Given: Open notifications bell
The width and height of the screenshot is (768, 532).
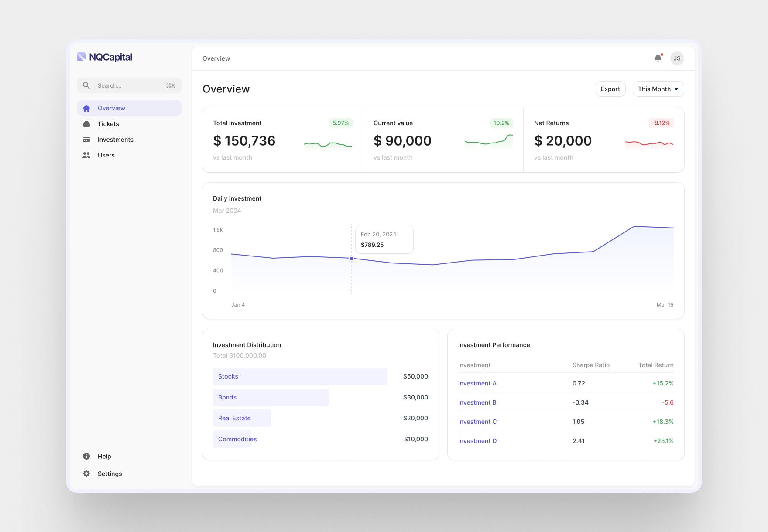Looking at the screenshot, I should [x=658, y=58].
